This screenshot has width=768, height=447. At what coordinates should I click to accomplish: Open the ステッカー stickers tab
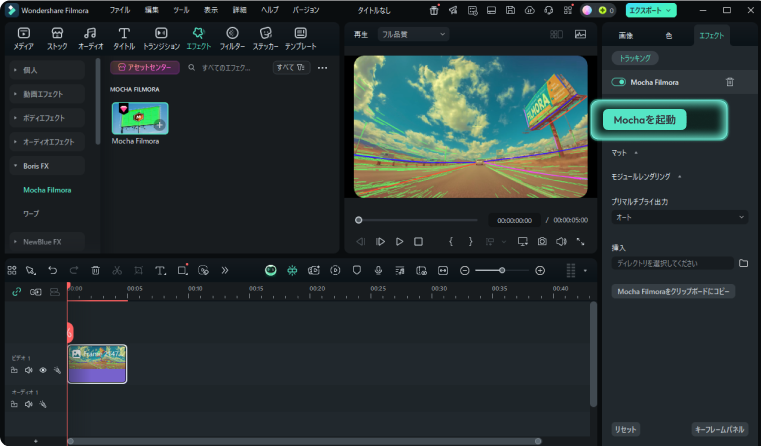pos(265,39)
